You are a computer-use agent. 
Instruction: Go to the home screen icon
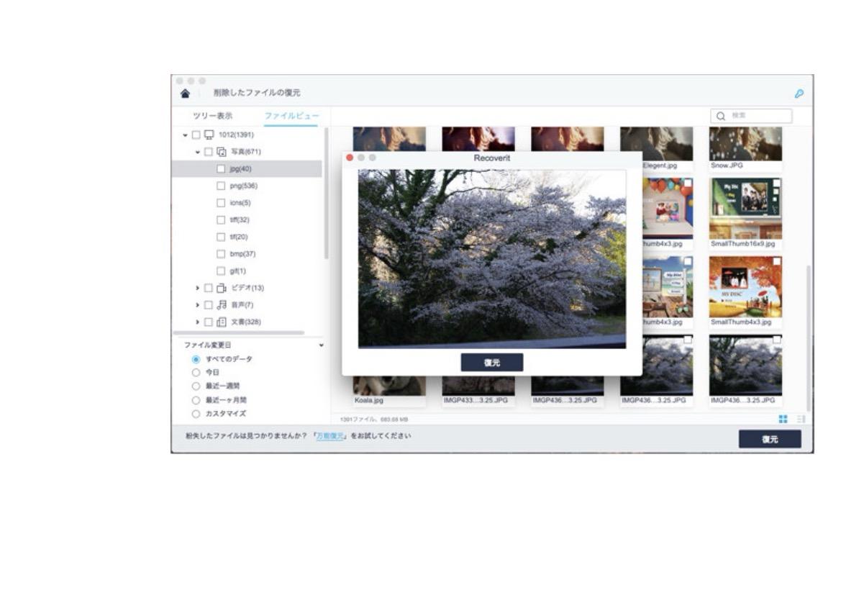pyautogui.click(x=185, y=94)
